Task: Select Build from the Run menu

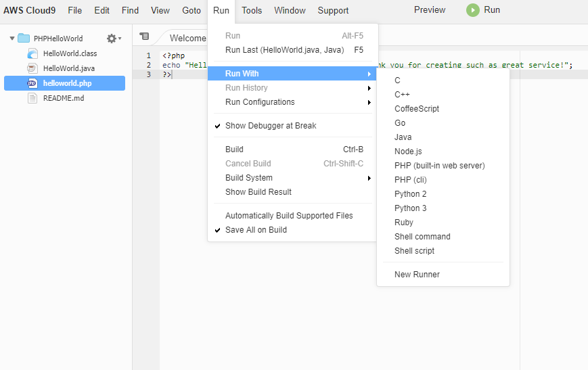Action: (292, 149)
